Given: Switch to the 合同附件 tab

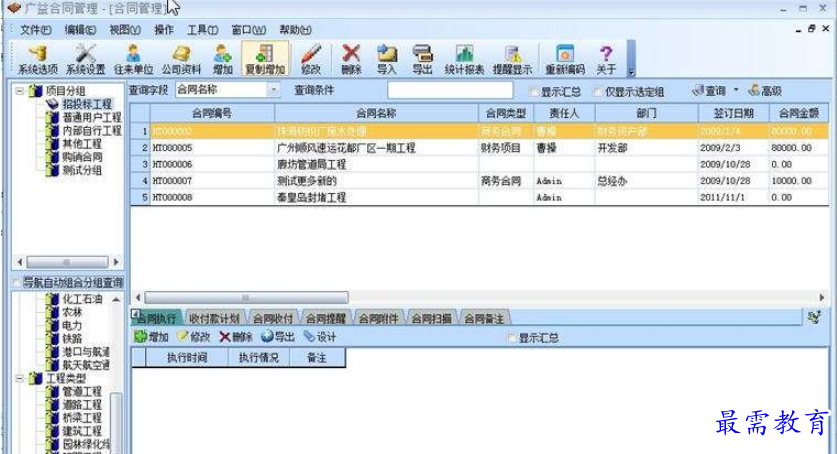Looking at the screenshot, I should click(x=378, y=318).
